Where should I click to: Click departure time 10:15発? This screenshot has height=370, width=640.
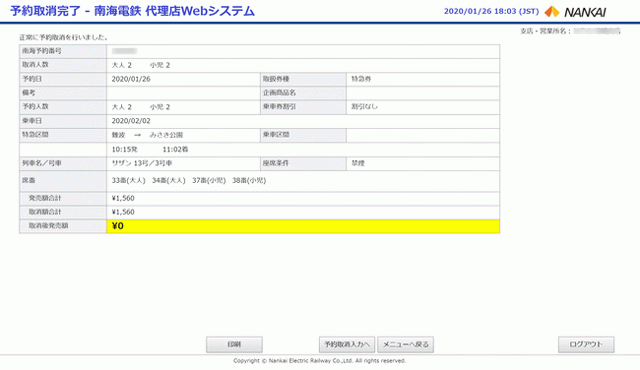pyautogui.click(x=124, y=150)
